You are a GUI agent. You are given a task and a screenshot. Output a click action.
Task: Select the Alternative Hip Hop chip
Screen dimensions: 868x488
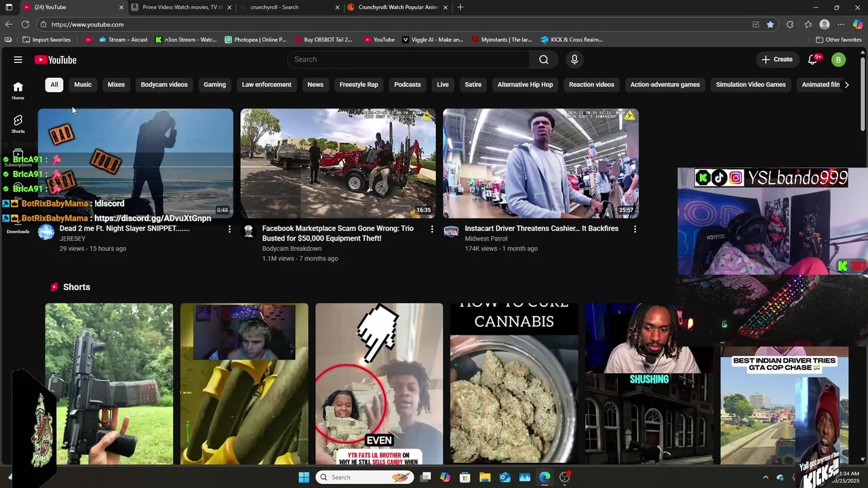click(x=525, y=85)
